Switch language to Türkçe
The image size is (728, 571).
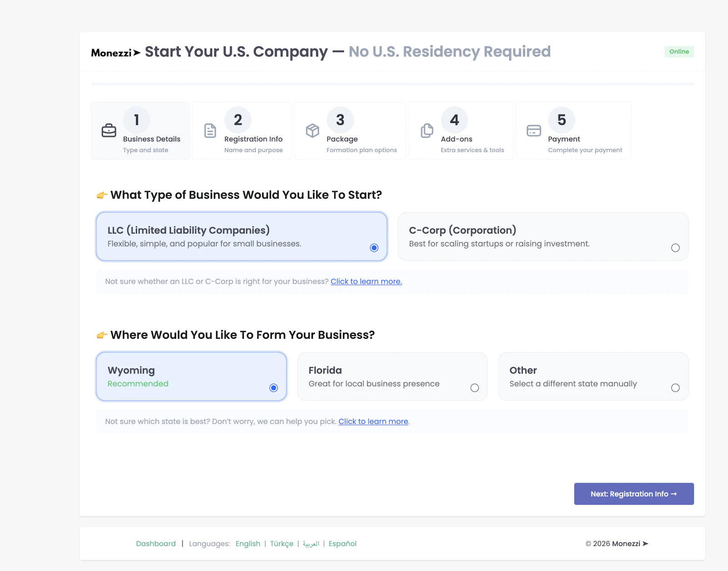click(282, 544)
